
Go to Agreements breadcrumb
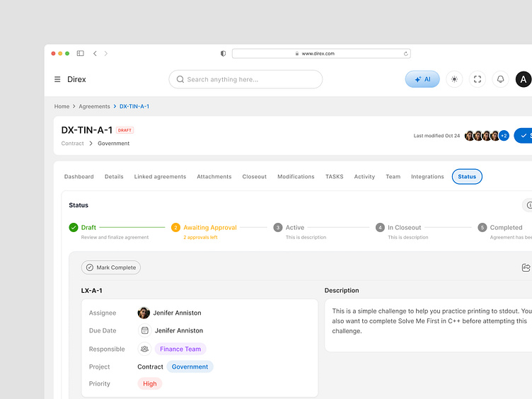tap(94, 107)
